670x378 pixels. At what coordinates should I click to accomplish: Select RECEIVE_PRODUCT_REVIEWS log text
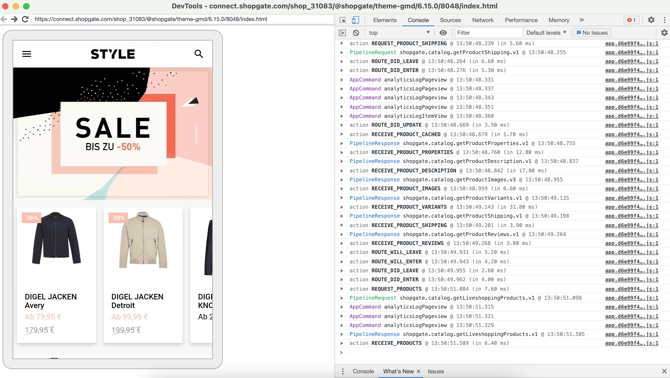pyautogui.click(x=407, y=243)
